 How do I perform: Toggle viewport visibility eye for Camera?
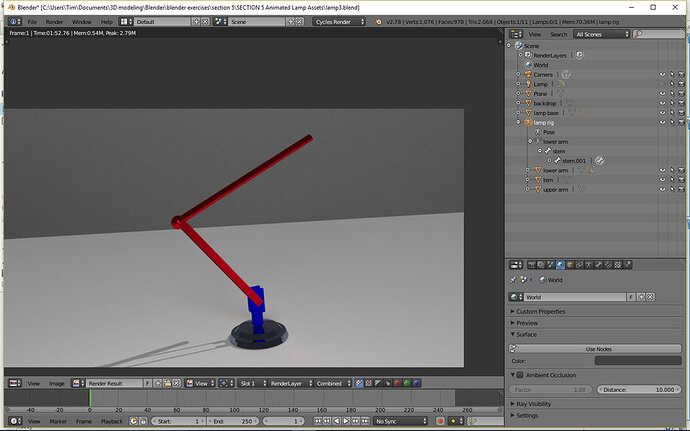662,74
